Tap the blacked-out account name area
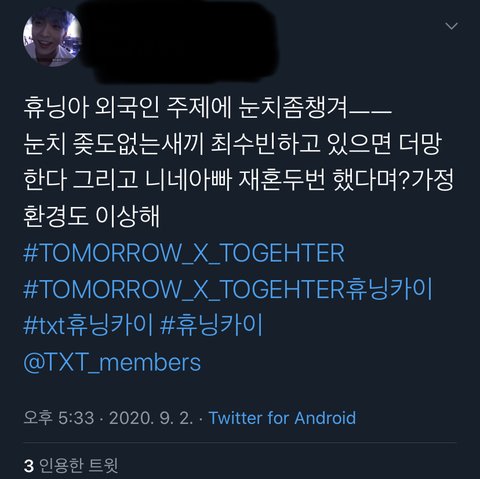Screen dimensions: 480x479 [182, 42]
